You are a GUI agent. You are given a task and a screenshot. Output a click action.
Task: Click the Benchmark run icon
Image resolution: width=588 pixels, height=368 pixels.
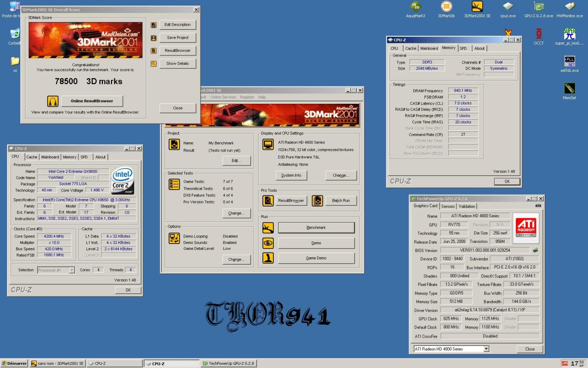268,228
